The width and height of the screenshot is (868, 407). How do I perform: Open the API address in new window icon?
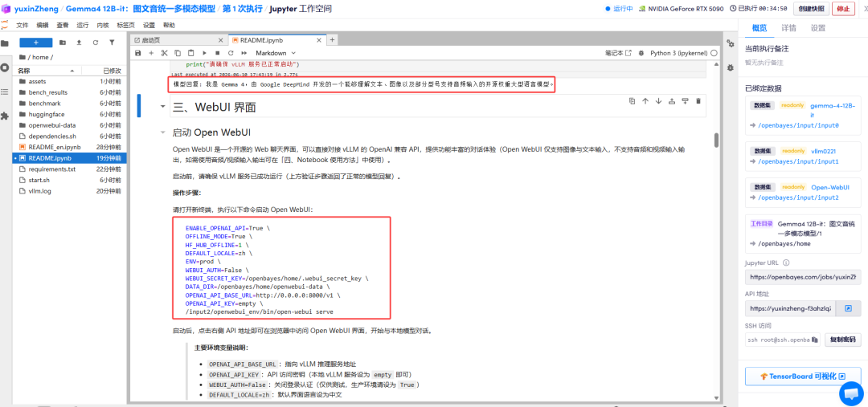point(848,308)
